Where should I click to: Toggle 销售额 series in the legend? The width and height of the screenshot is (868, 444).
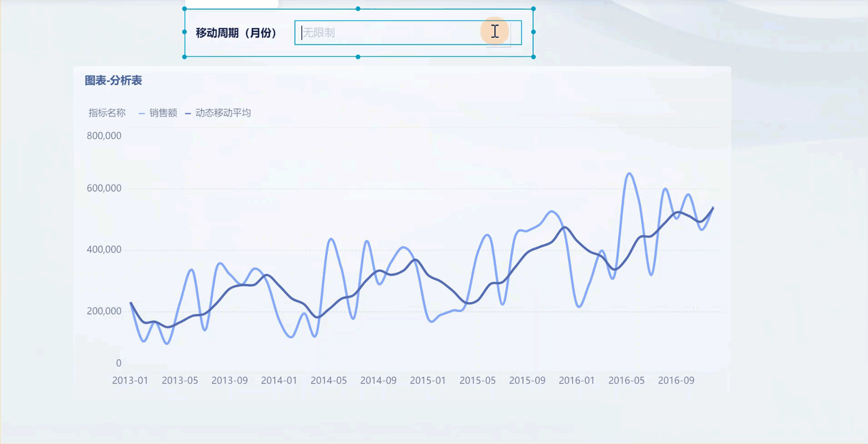[x=158, y=113]
